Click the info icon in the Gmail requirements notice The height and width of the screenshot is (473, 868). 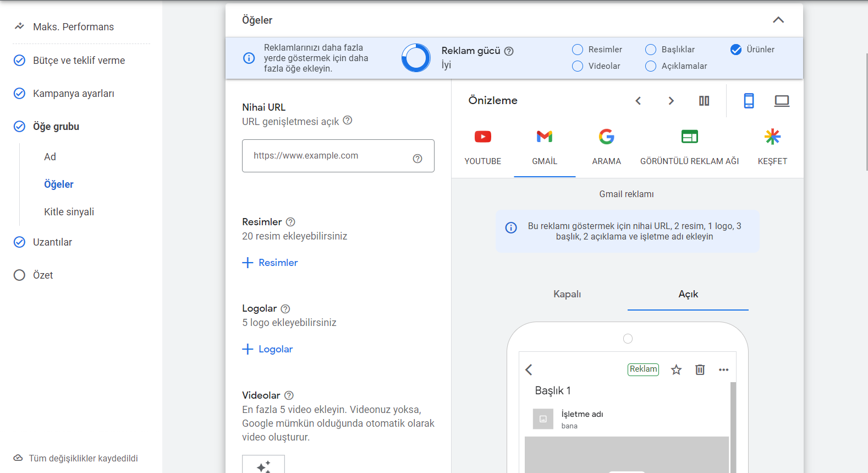coord(511,227)
